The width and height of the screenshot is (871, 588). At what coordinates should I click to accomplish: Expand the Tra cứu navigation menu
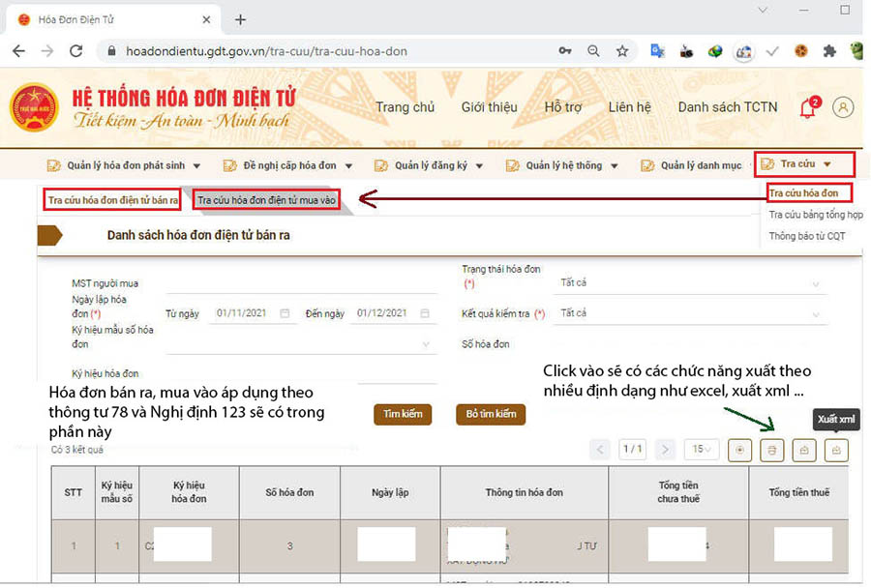803,163
